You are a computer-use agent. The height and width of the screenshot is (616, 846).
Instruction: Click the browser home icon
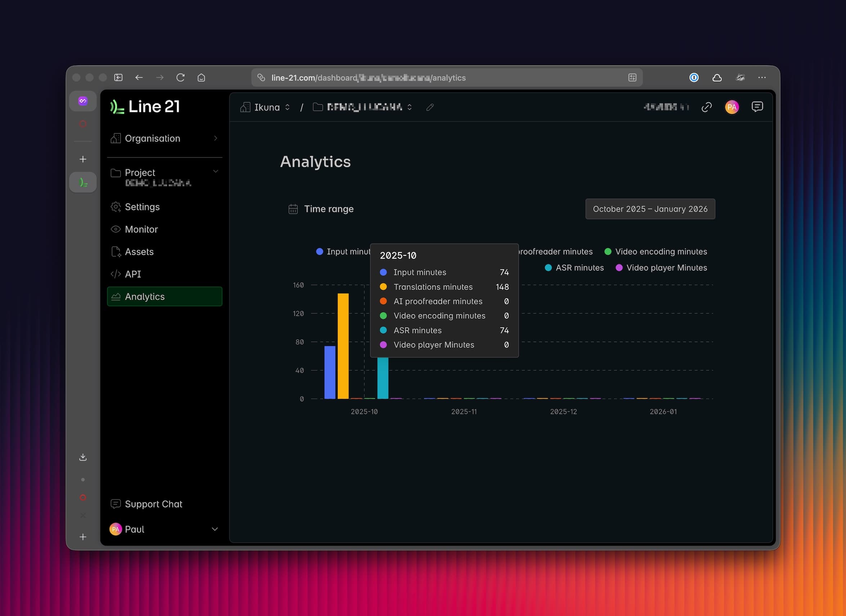(x=201, y=78)
